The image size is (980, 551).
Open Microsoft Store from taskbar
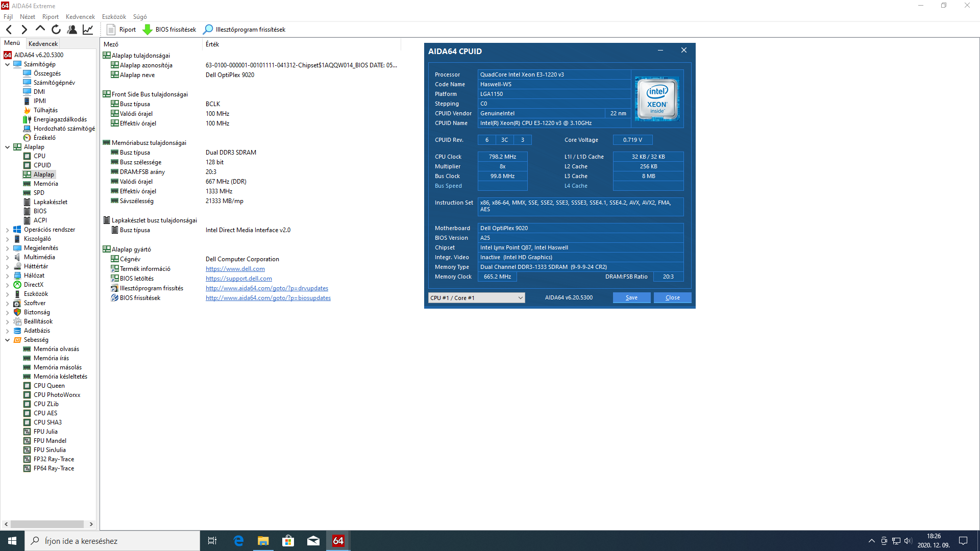(x=288, y=541)
